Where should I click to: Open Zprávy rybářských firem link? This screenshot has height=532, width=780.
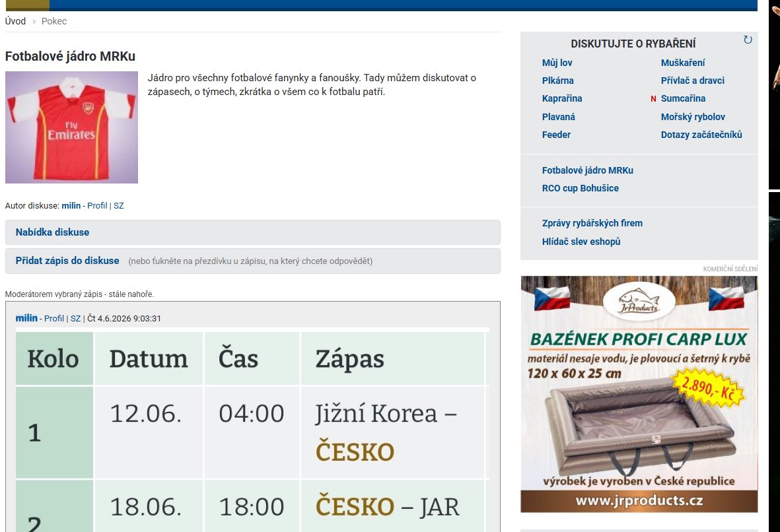pyautogui.click(x=592, y=223)
